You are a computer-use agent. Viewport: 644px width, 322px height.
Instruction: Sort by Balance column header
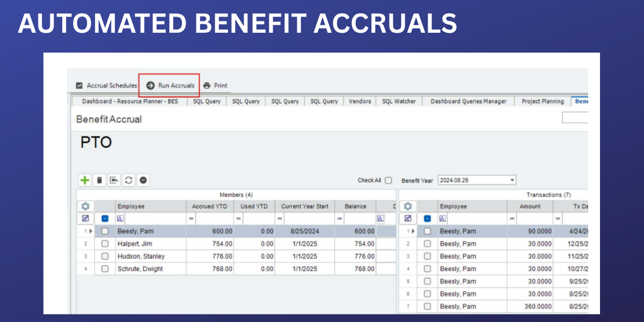tap(355, 206)
